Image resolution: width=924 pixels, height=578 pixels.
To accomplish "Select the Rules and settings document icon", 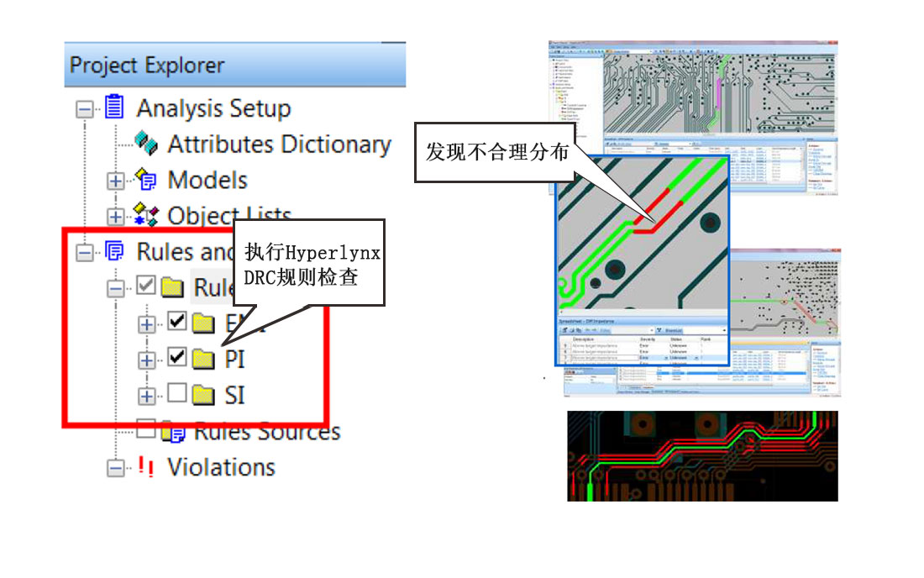I will coord(114,251).
